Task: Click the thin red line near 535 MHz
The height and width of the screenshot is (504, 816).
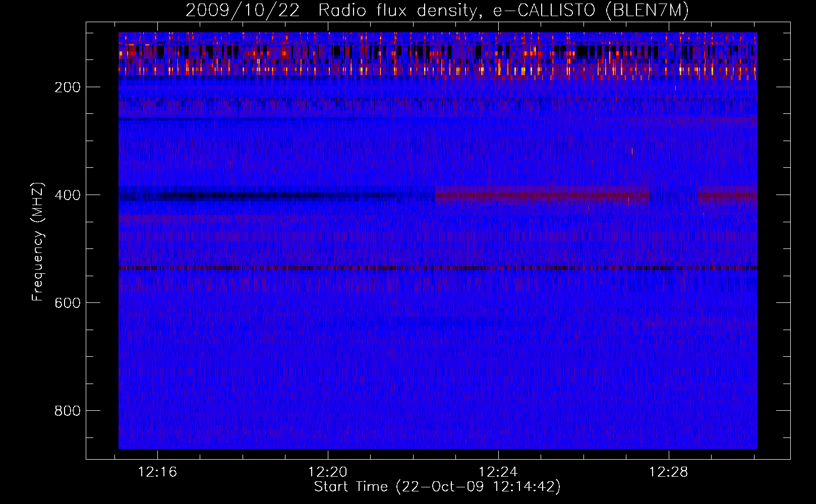Action: point(438,268)
